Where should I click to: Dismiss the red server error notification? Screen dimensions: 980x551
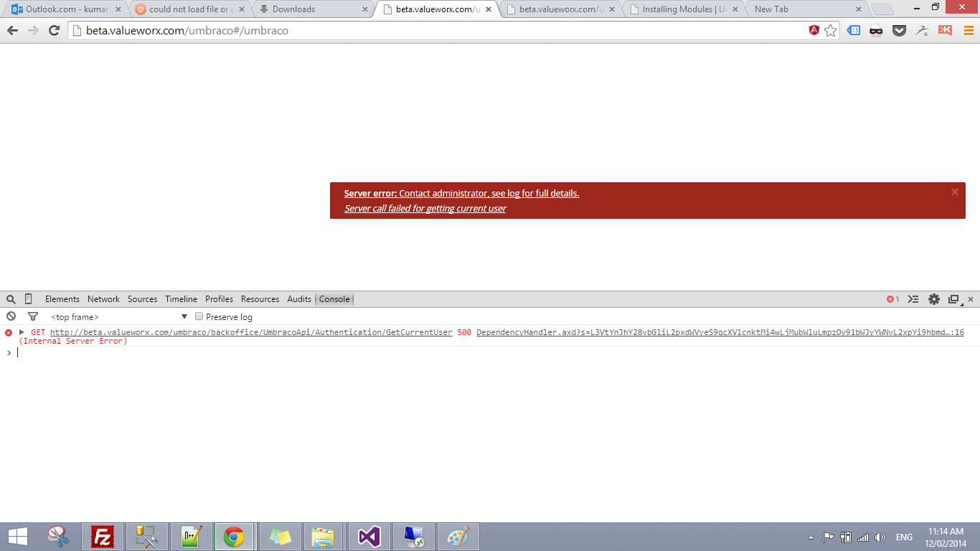pyautogui.click(x=955, y=192)
